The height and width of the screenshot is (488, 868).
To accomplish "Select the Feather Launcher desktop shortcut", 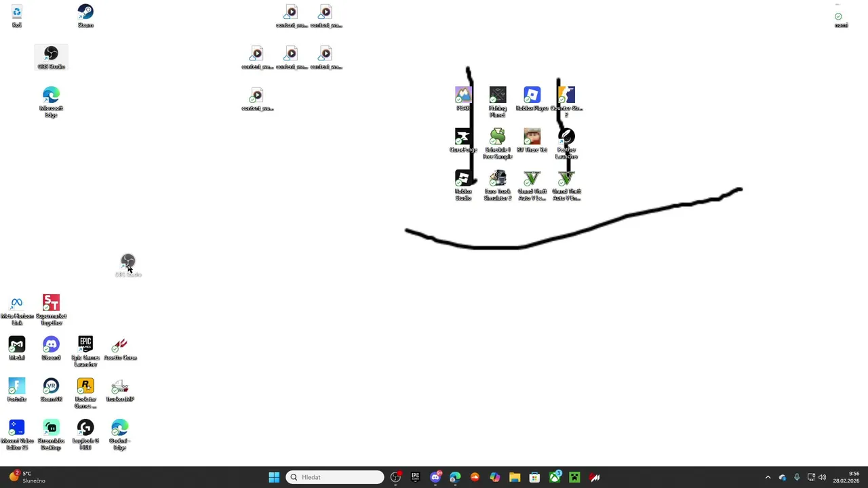I will (x=567, y=144).
